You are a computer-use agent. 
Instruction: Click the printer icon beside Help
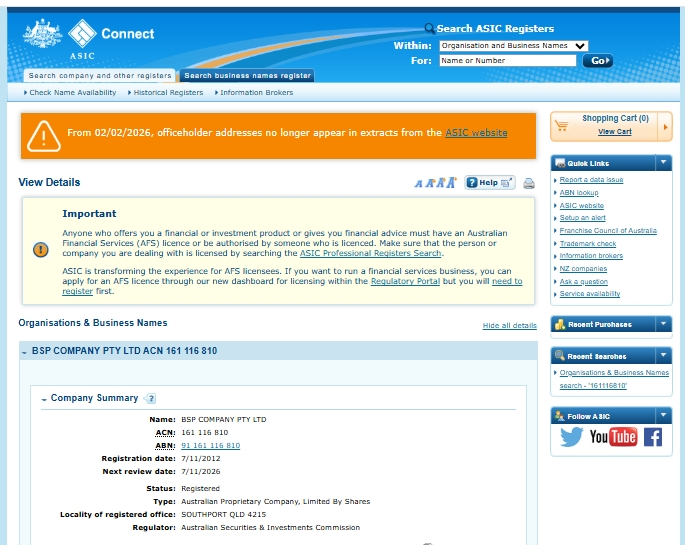point(529,183)
